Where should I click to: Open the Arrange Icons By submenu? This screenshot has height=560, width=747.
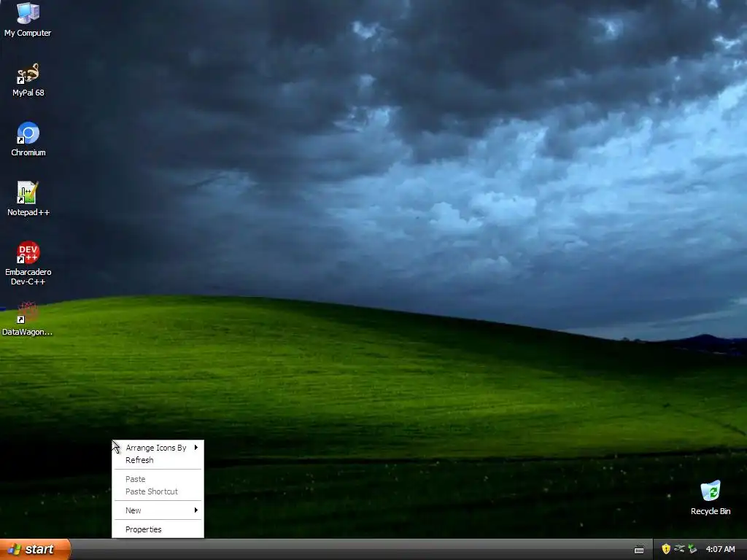tap(158, 448)
